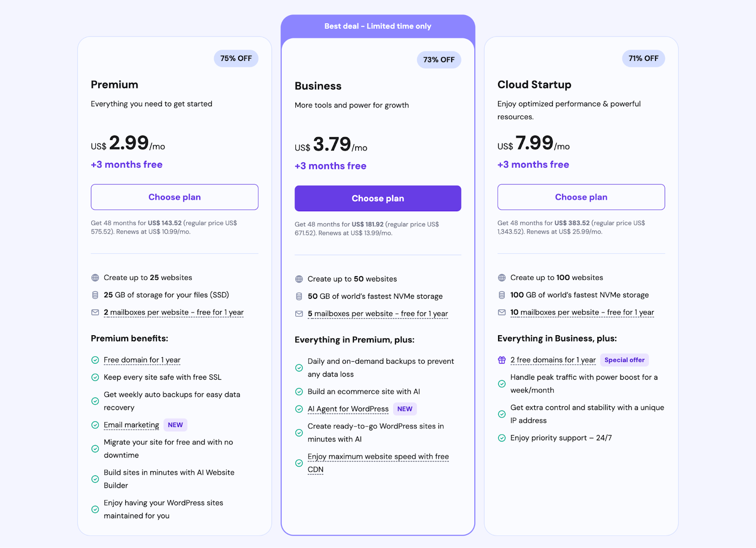Image resolution: width=756 pixels, height=548 pixels.
Task: Open AI Agent for WordPress link
Action: pos(348,409)
